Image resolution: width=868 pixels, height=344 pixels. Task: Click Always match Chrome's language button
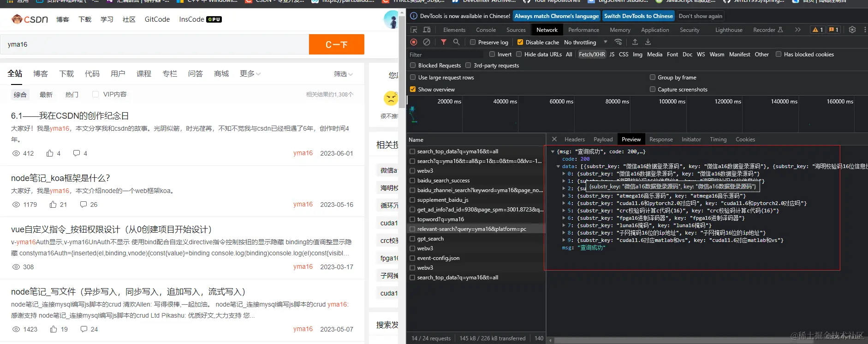tap(557, 16)
